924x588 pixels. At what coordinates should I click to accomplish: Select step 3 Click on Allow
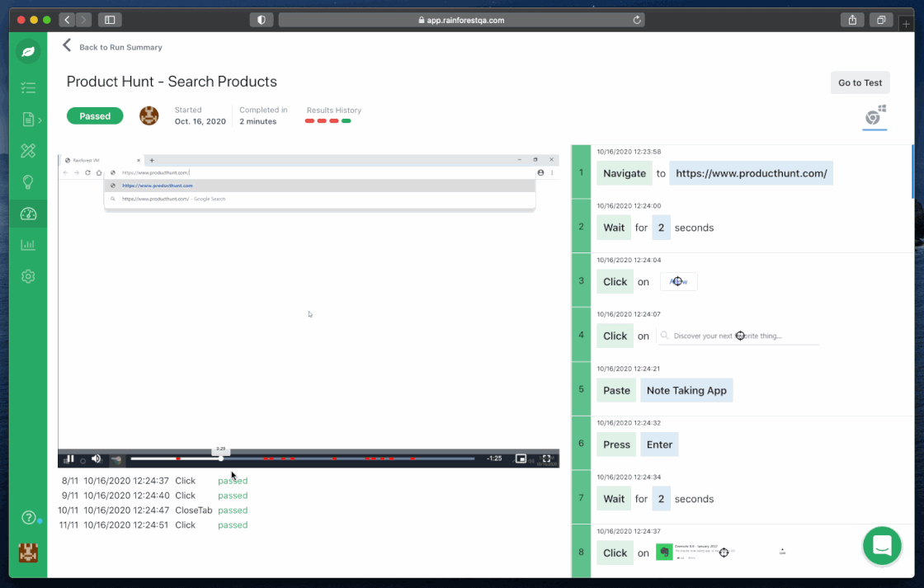pyautogui.click(x=742, y=280)
